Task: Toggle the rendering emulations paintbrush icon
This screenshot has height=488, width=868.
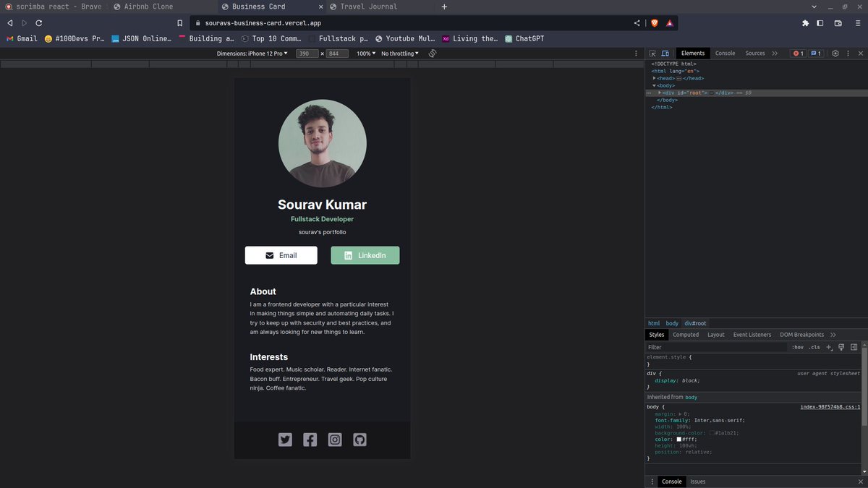Action: (841, 348)
